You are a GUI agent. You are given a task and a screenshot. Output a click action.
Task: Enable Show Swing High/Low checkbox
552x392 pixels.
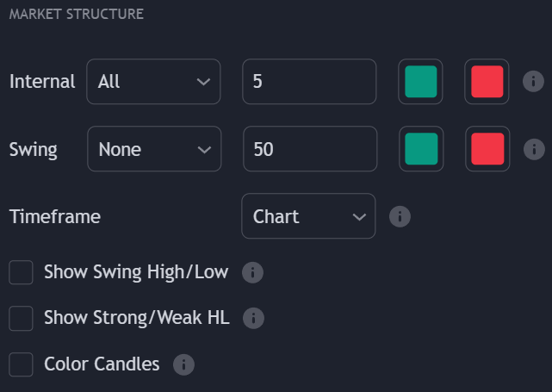pyautogui.click(x=21, y=273)
